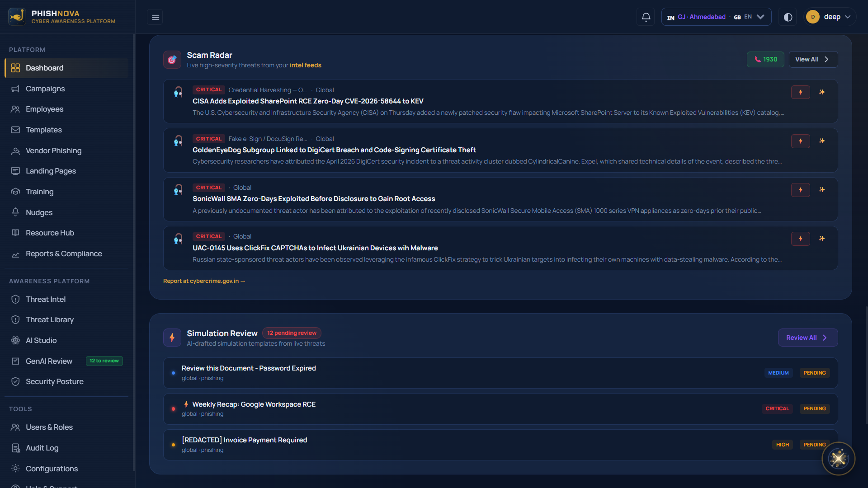Screen dimensions: 868x488
Task: Click the Configurations gear icon
Action: click(x=15, y=469)
